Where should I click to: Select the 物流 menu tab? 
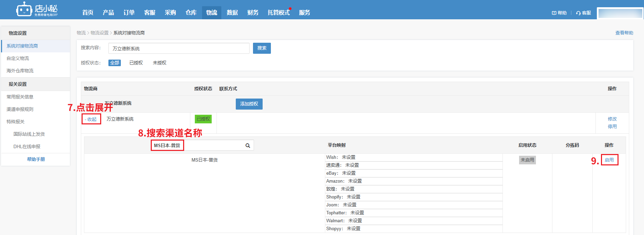point(212,12)
